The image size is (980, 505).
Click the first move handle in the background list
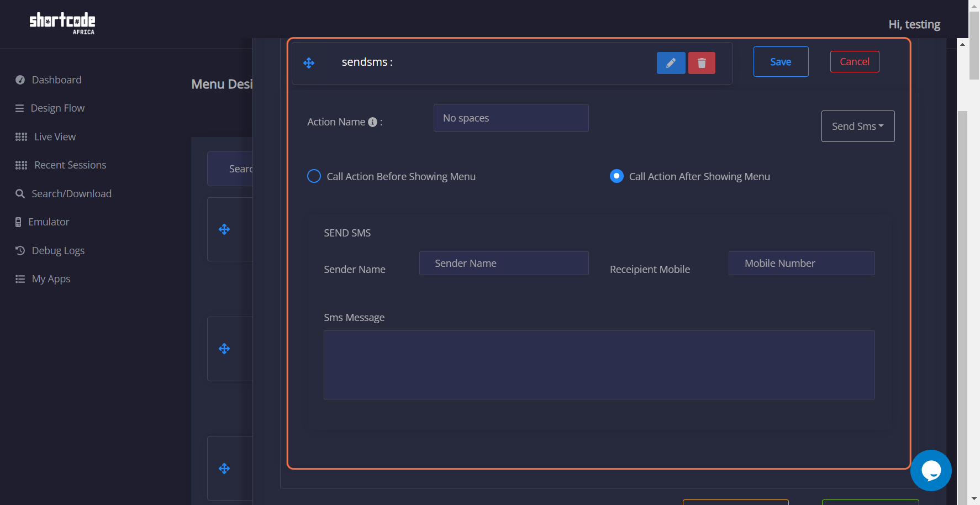224,229
